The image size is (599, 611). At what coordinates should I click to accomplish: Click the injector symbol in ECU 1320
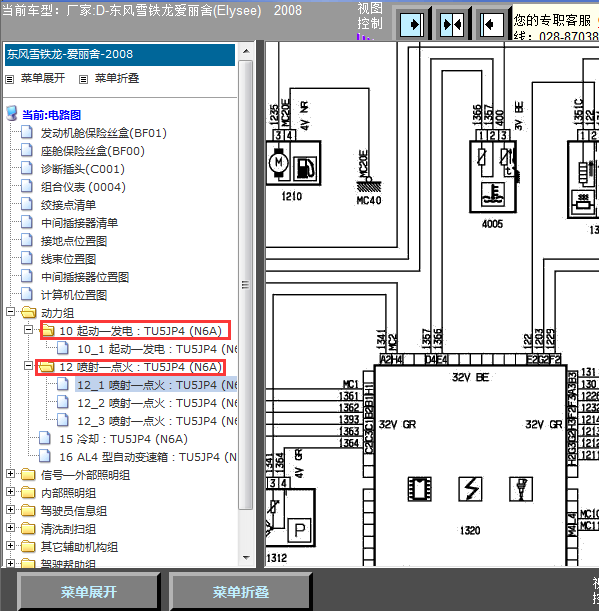coord(521,488)
